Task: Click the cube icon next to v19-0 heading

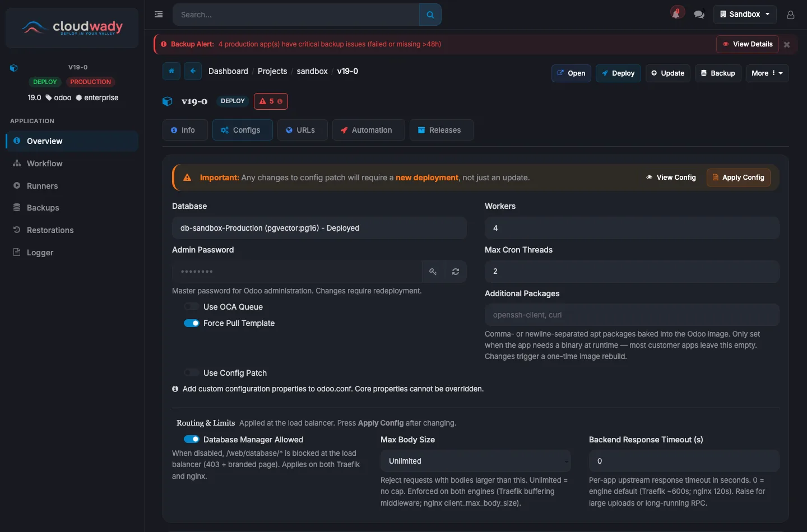Action: pyautogui.click(x=167, y=101)
